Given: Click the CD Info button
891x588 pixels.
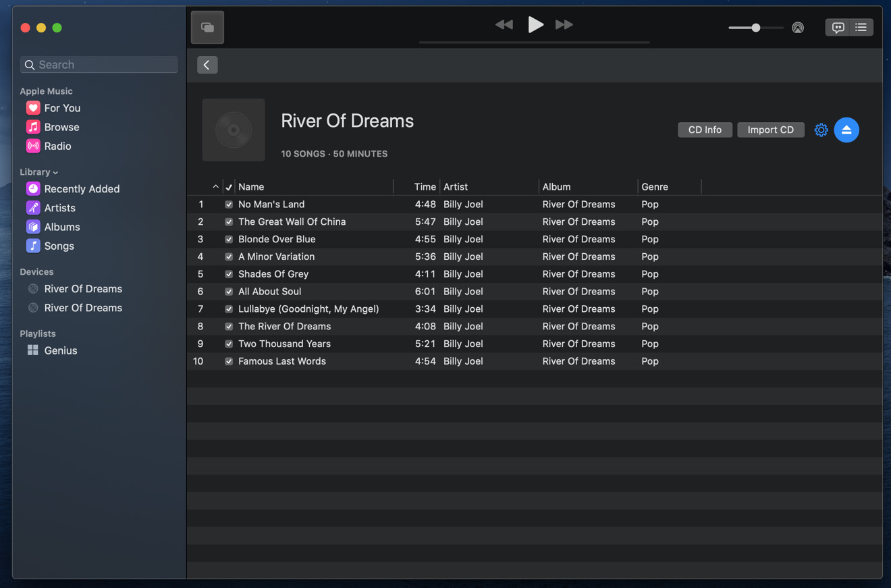Looking at the screenshot, I should (705, 130).
